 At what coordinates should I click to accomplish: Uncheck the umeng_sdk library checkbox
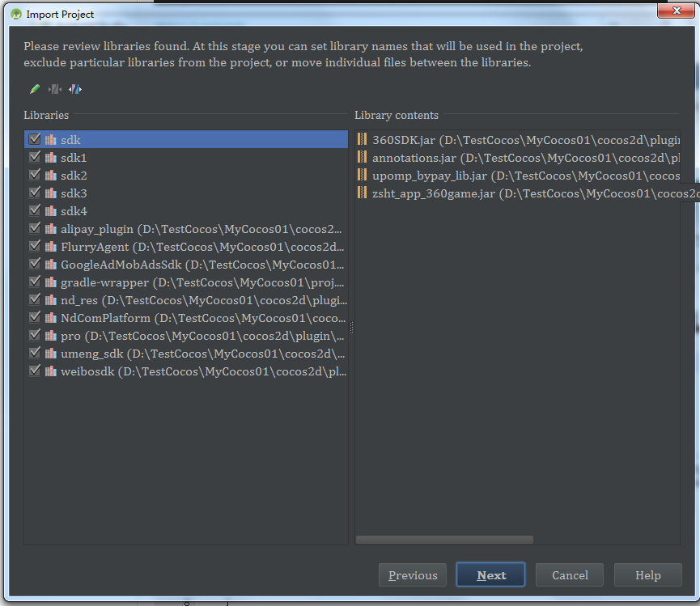click(34, 353)
